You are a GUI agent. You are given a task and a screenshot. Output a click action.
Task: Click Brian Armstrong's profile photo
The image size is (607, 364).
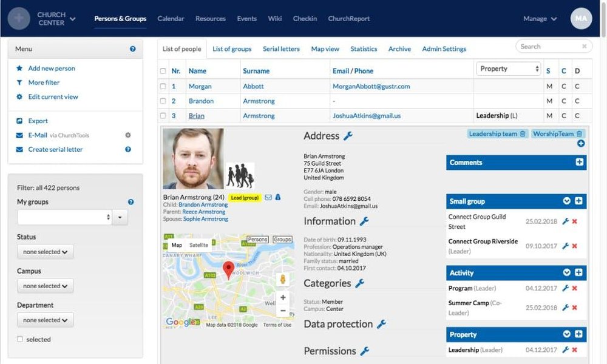pos(193,158)
